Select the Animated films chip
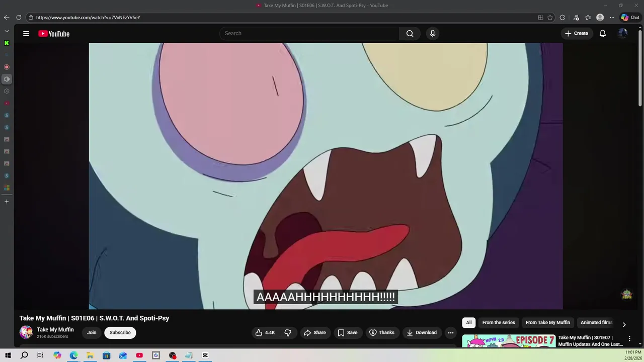This screenshot has height=362, width=644. tap(596, 323)
